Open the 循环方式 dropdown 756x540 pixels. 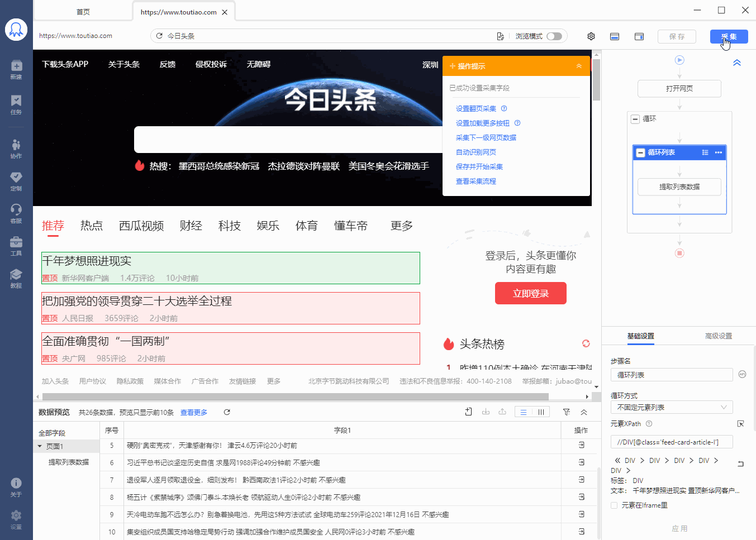tap(672, 407)
